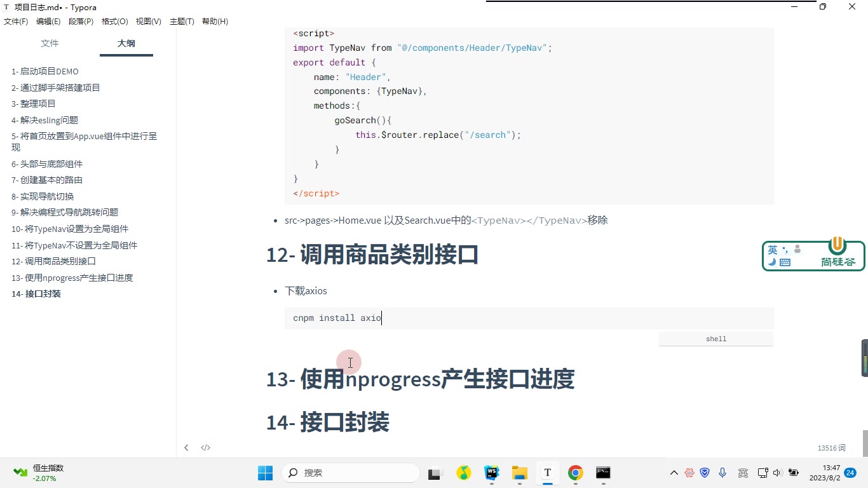Open the volume control in the tray

777,473
